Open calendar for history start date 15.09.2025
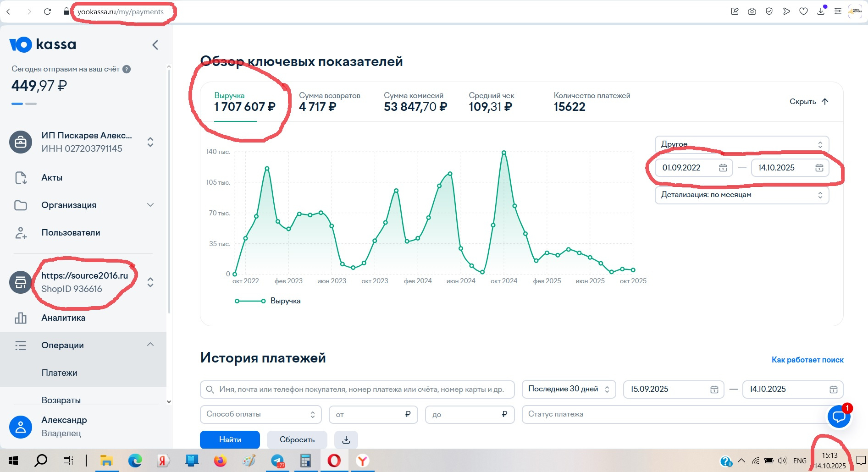This screenshot has height=472, width=868. [714, 390]
